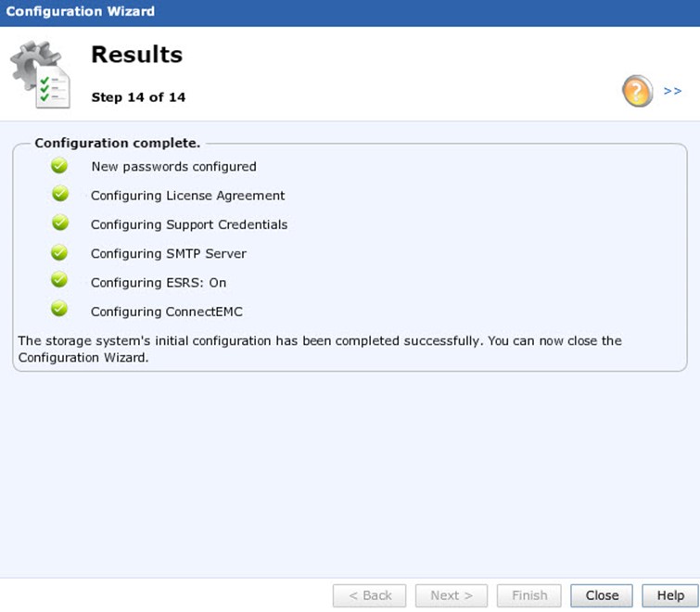Select the 'Configuring ESRS: On' text

tap(159, 283)
